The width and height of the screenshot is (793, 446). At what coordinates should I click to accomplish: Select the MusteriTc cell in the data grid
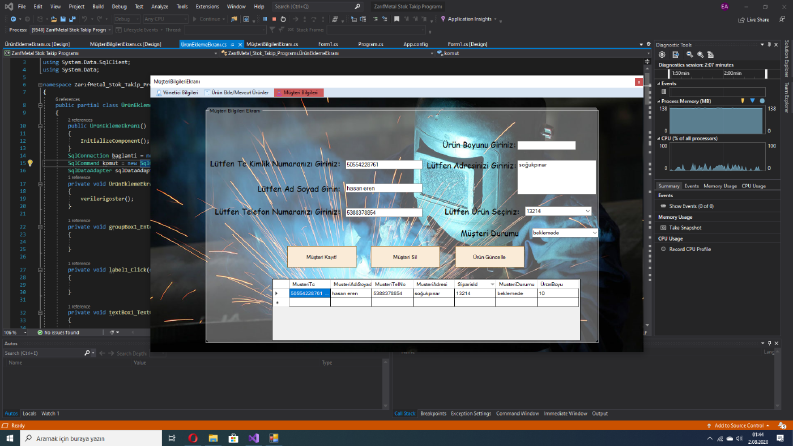tap(309, 293)
